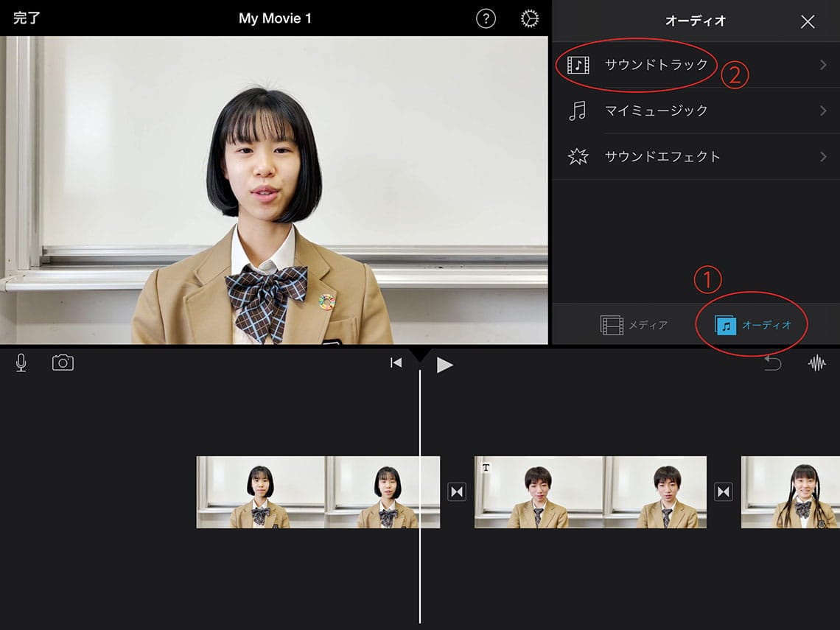Click the starburst sound effect icon
Screen dimensions: 840x630
click(x=578, y=156)
